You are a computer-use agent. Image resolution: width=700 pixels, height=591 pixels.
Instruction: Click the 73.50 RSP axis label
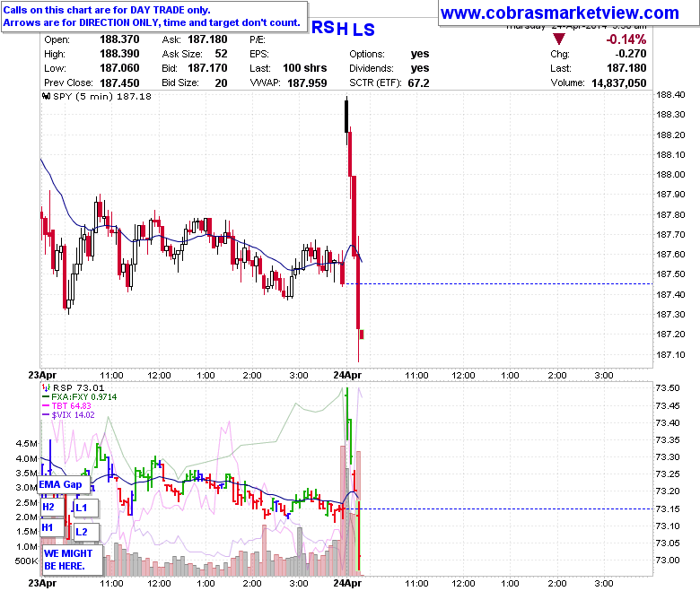[x=668, y=387]
